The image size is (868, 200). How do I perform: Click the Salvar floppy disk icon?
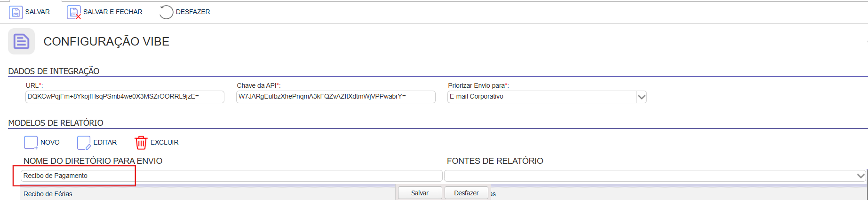click(16, 12)
